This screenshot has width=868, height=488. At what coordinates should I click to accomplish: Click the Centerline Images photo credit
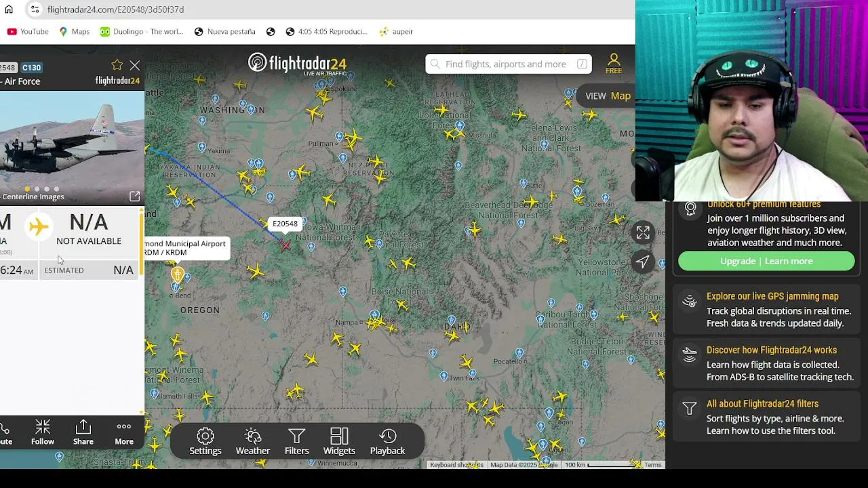(x=33, y=197)
